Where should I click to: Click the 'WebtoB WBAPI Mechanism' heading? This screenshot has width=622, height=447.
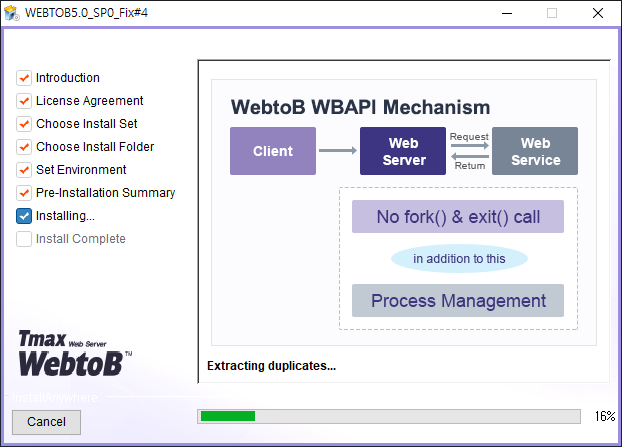[x=361, y=107]
